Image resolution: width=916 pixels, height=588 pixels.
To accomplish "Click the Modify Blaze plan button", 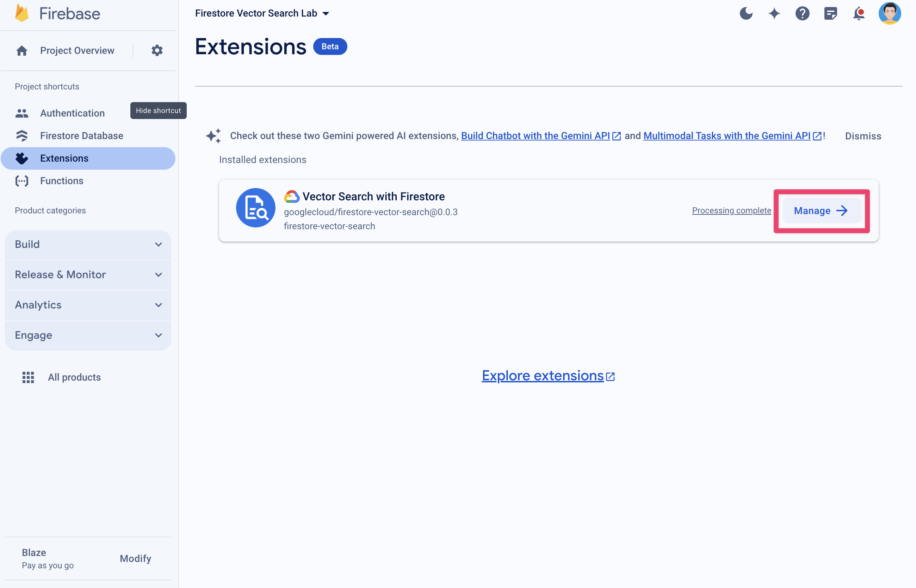I will click(135, 559).
